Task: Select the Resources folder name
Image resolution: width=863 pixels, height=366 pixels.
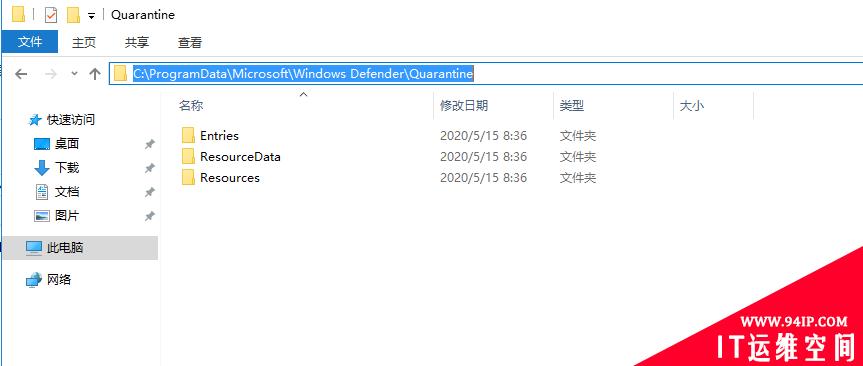Action: pos(230,178)
